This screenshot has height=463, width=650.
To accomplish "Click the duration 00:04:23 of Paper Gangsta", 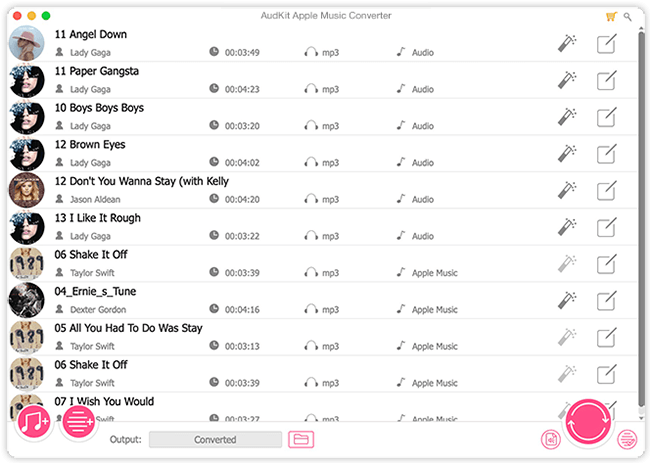I will (x=242, y=90).
